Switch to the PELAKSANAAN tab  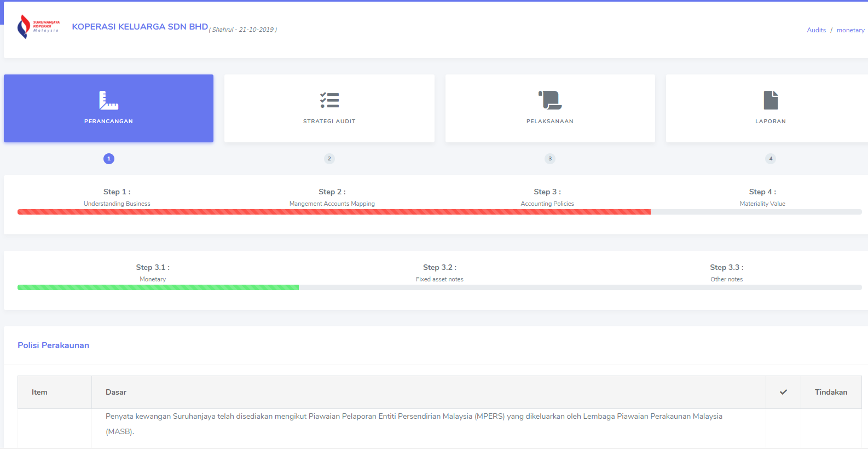tap(550, 108)
